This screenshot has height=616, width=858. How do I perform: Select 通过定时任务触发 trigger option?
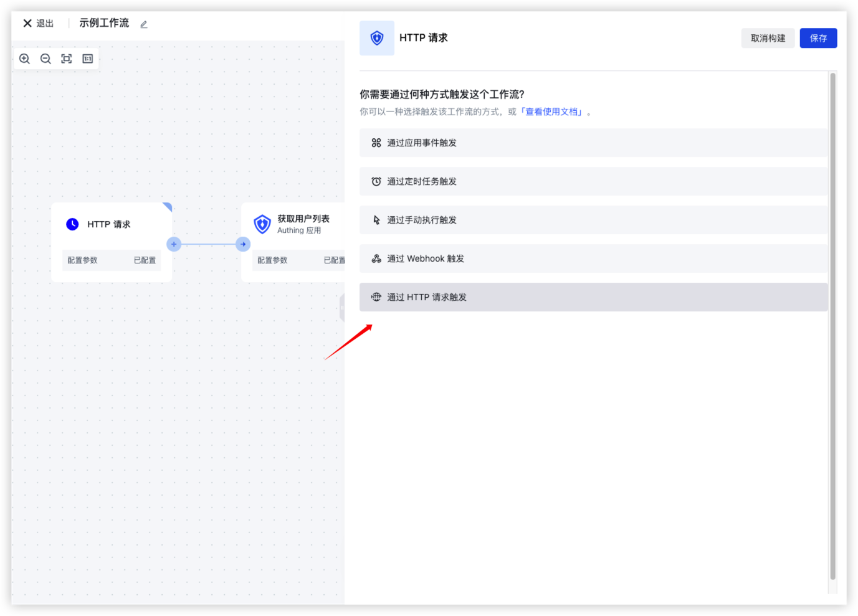coord(593,181)
